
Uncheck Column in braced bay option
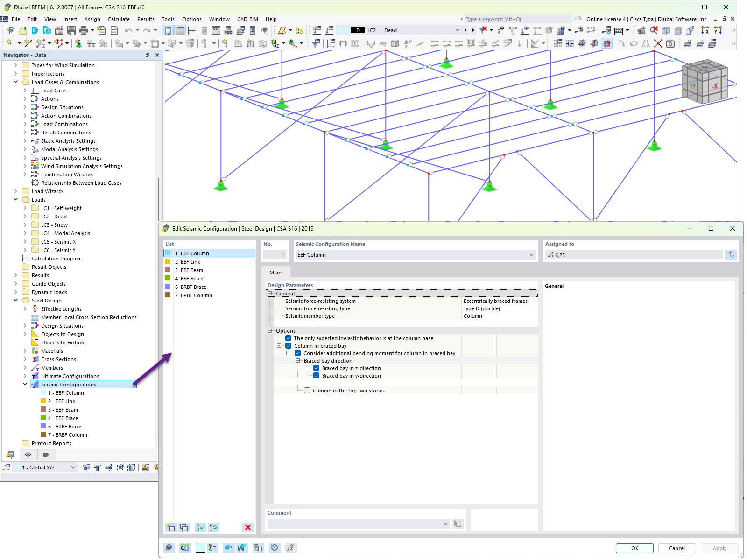point(288,345)
